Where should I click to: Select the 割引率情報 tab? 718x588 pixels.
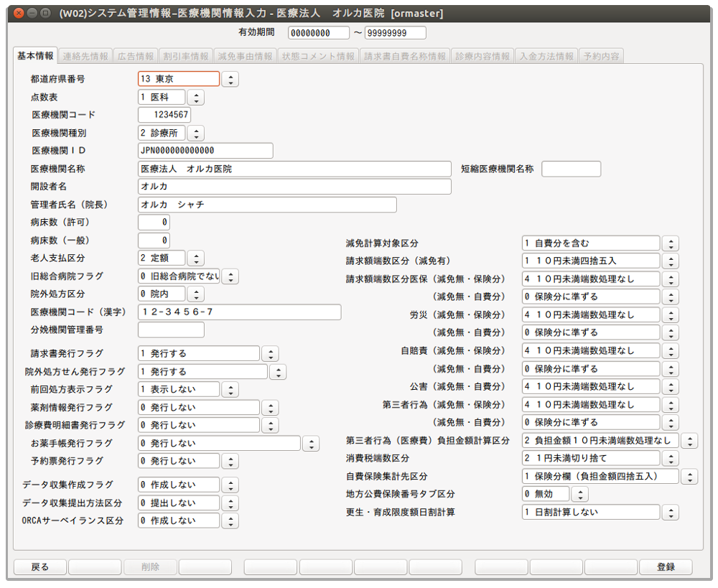[x=186, y=56]
